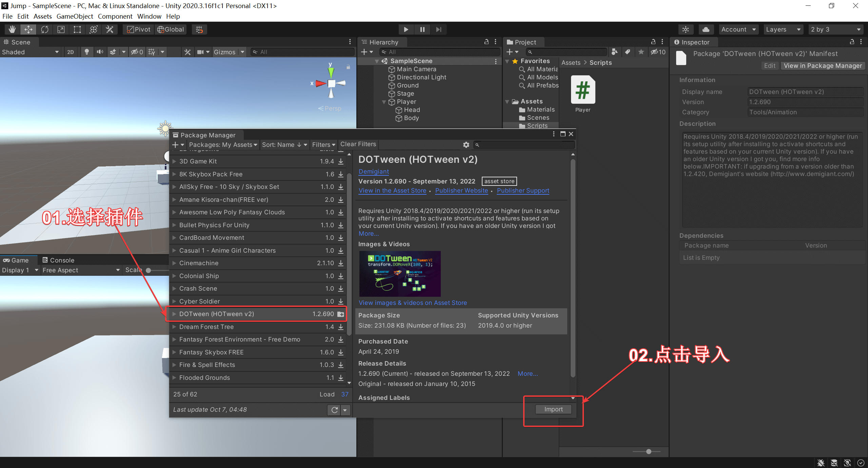Screen dimensions: 868x468
Task: Toggle 2D scene view mode
Action: [70, 52]
